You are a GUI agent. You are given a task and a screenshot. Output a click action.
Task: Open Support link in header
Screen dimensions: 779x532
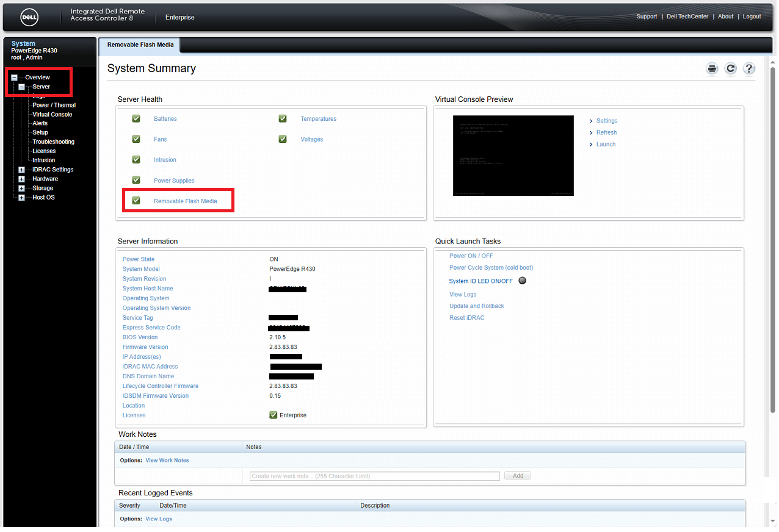pos(647,16)
